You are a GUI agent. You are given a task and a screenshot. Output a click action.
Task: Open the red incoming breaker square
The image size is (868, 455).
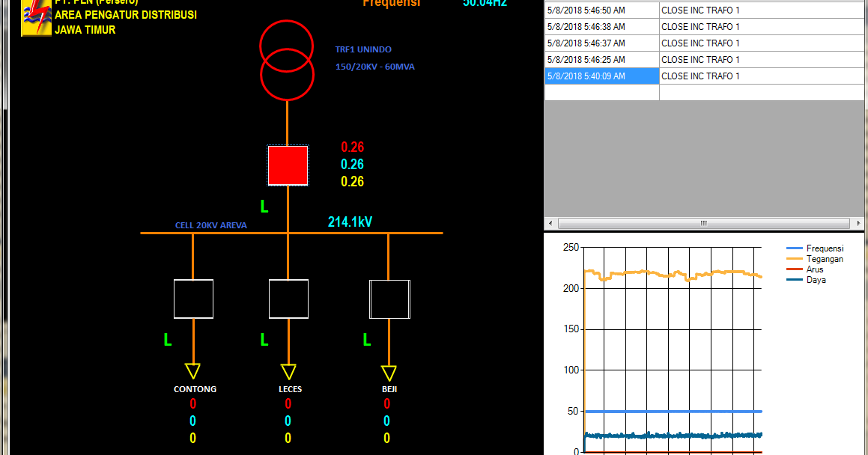tap(288, 165)
